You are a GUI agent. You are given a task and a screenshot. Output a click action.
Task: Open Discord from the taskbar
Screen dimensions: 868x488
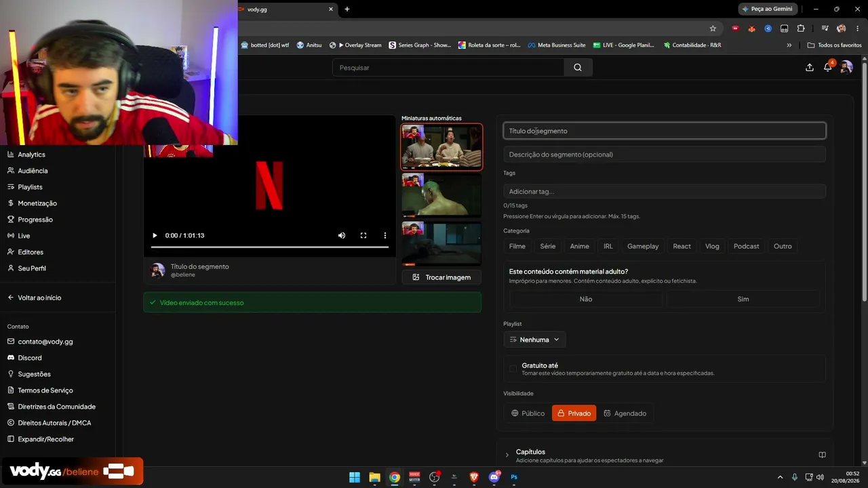[494, 477]
